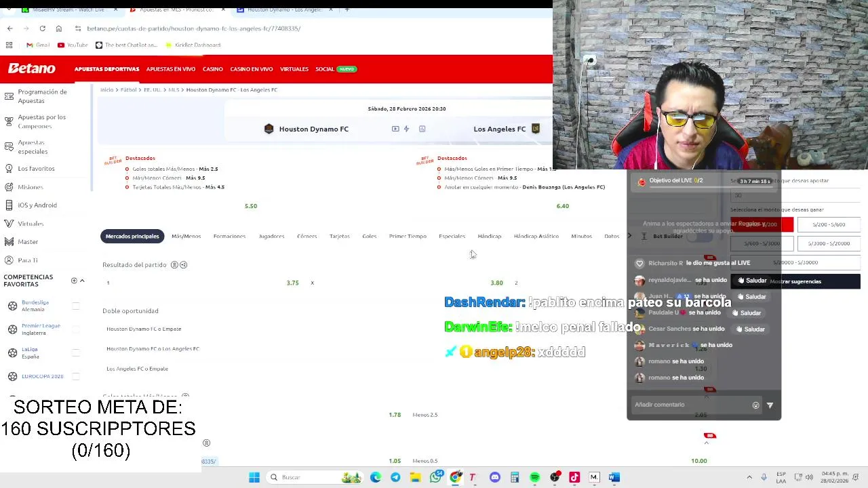
Task: Select the Mercados principales tab
Action: (132, 236)
